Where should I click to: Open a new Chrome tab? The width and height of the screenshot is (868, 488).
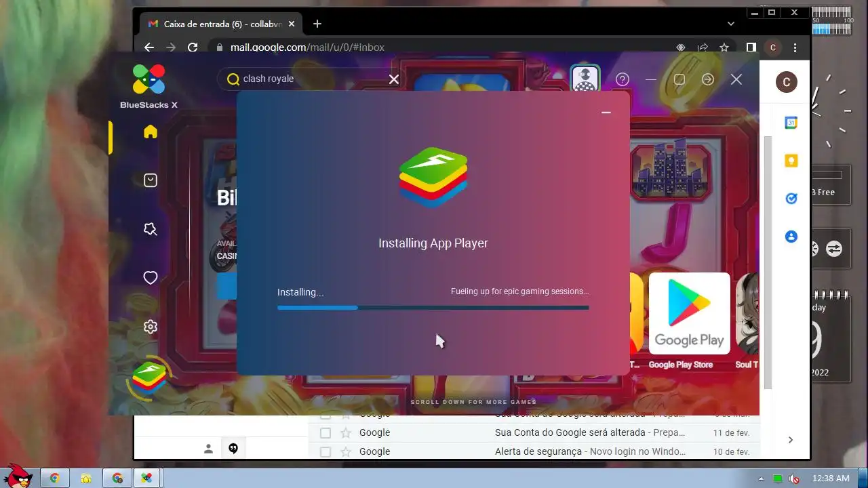point(317,24)
